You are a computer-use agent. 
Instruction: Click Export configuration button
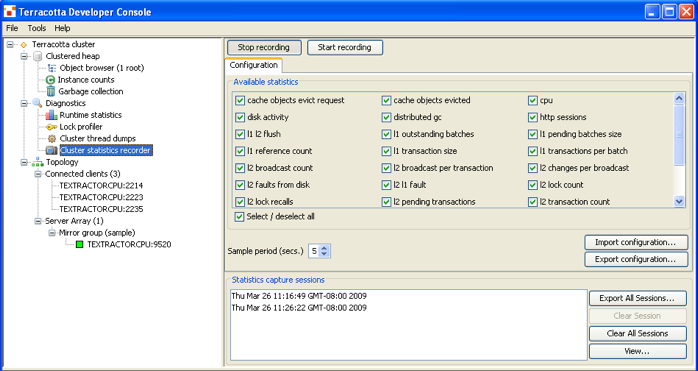(636, 259)
